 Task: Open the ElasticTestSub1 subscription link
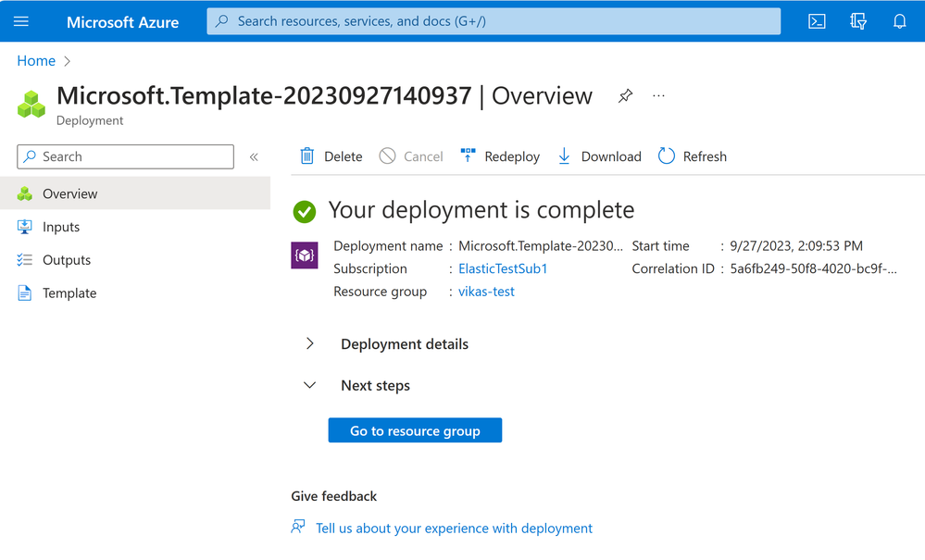tap(503, 268)
